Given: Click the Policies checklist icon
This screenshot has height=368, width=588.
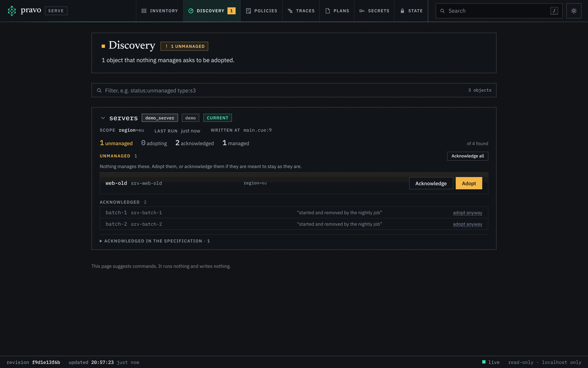Looking at the screenshot, I should [248, 11].
